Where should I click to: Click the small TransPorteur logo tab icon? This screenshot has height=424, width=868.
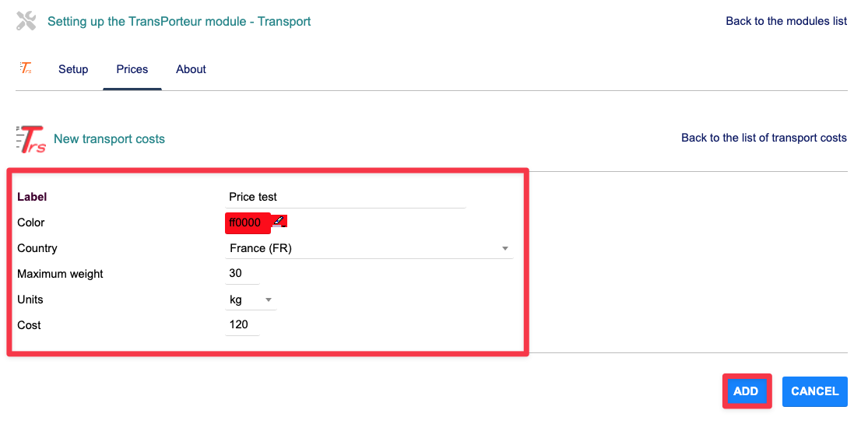[26, 68]
